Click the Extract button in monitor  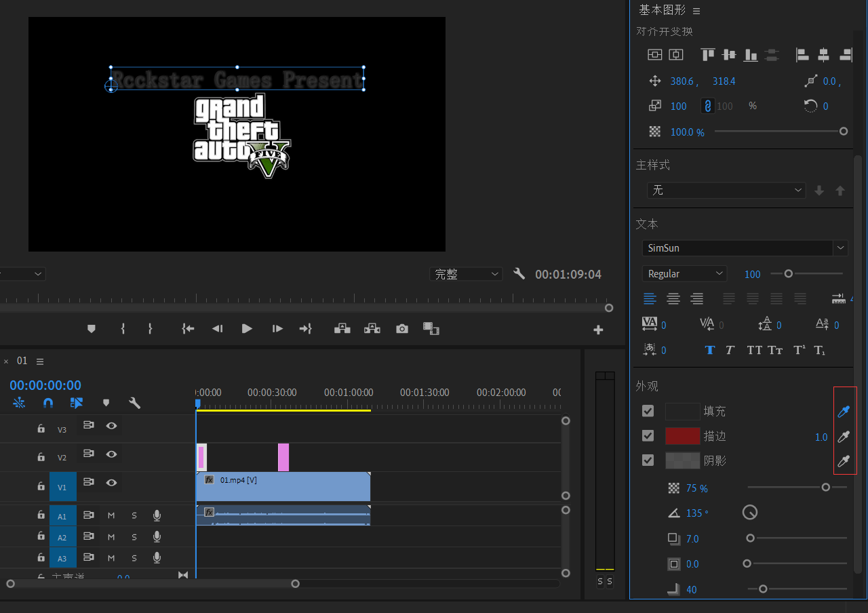(372, 328)
